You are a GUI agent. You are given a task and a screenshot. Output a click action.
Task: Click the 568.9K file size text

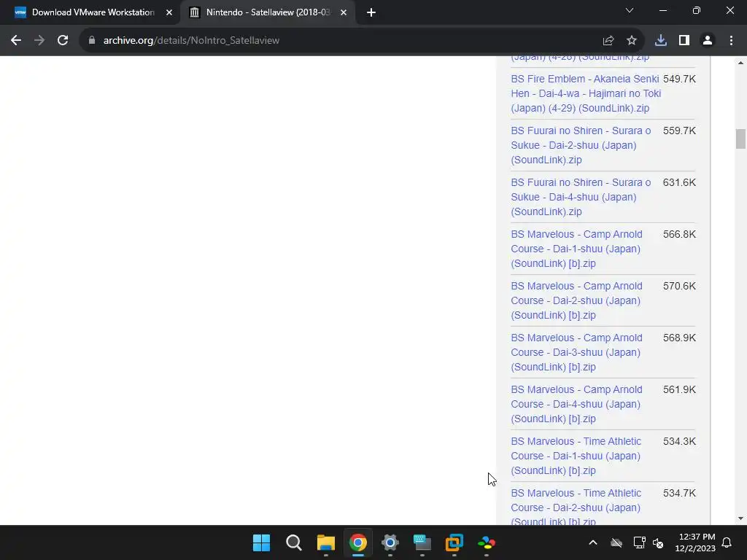coord(679,338)
